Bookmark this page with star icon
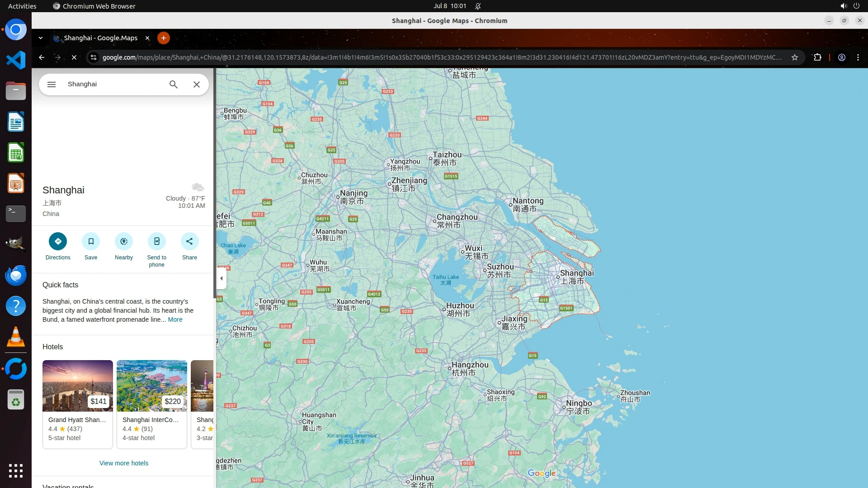 point(795,57)
